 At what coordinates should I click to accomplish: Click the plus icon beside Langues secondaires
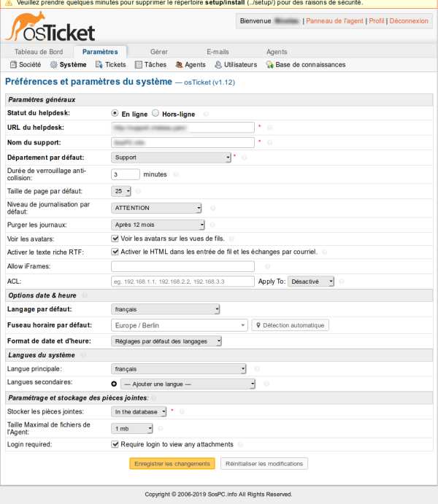tap(114, 383)
